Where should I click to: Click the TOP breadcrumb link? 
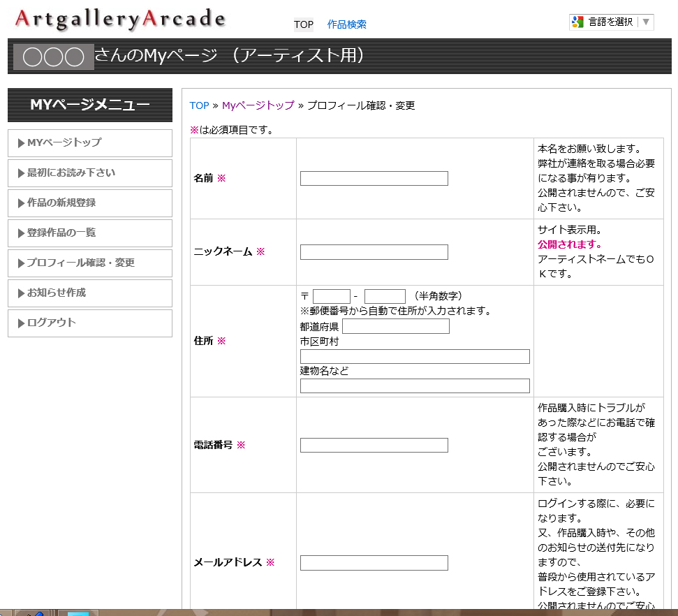(199, 105)
